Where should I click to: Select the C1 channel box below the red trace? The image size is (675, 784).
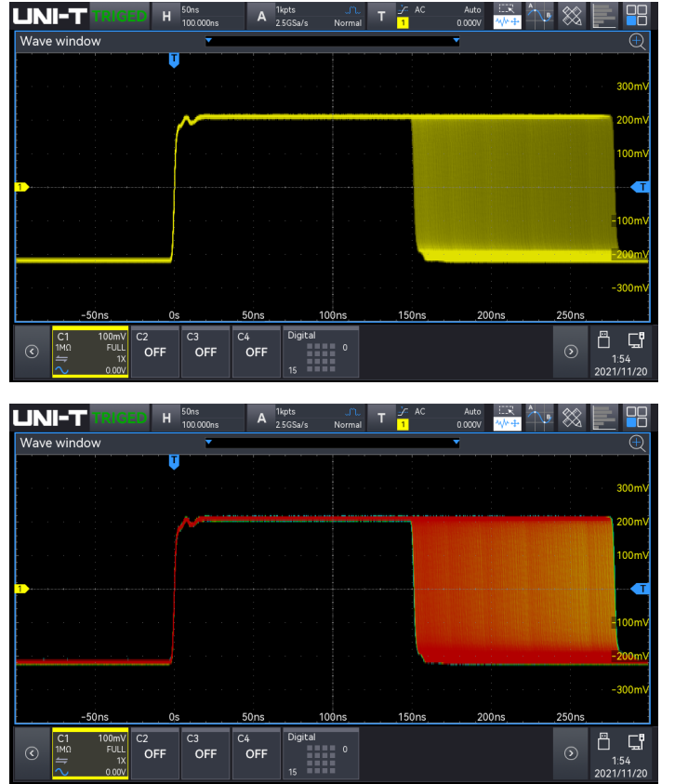click(x=90, y=753)
